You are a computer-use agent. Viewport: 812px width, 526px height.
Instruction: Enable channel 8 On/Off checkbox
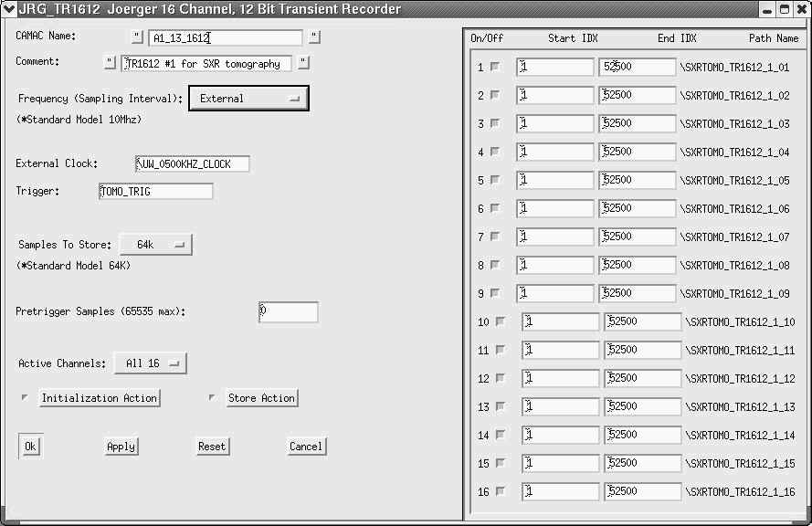495,265
